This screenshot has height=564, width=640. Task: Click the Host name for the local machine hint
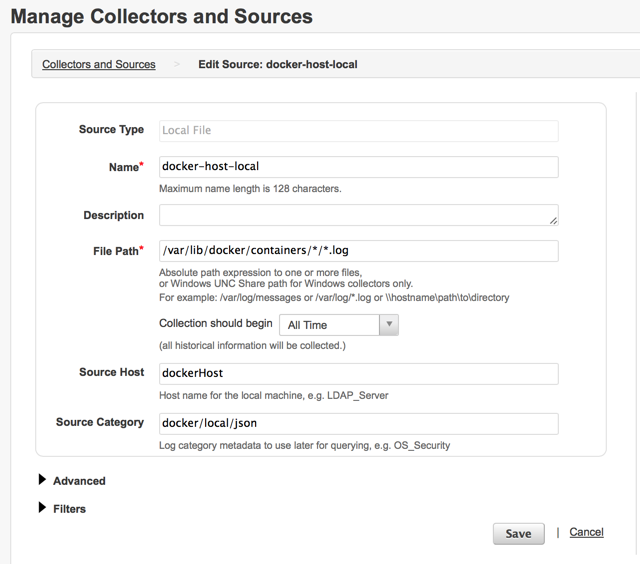pyautogui.click(x=273, y=395)
